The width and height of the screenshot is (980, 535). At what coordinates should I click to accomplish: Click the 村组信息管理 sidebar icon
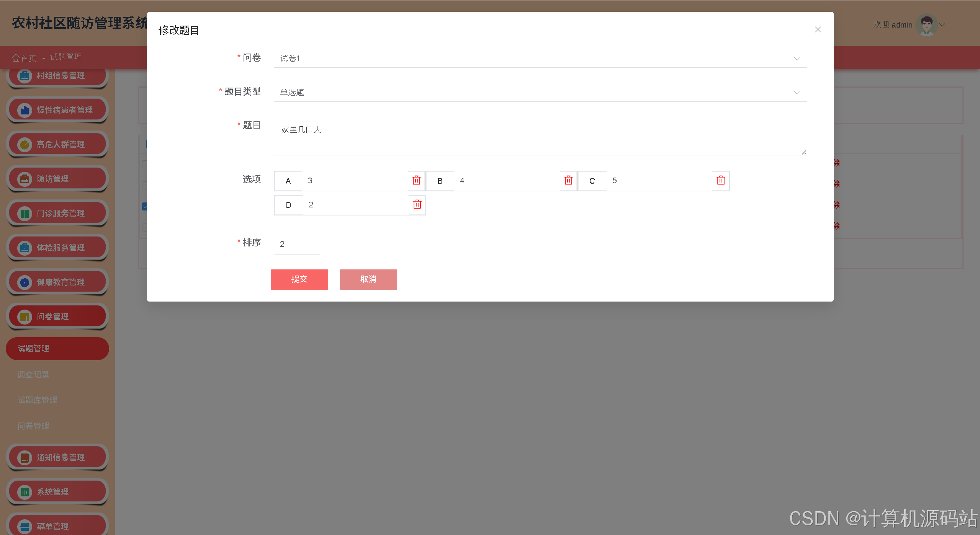coord(25,76)
